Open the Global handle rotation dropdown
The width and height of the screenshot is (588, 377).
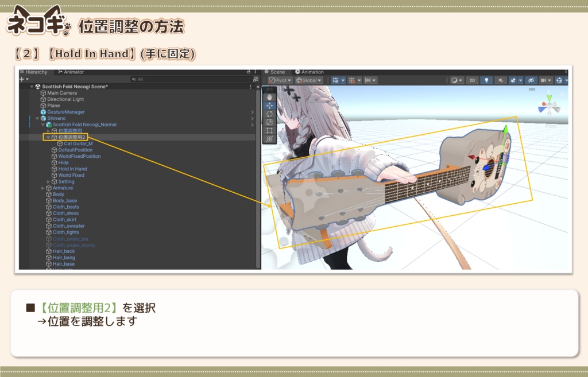tap(308, 80)
